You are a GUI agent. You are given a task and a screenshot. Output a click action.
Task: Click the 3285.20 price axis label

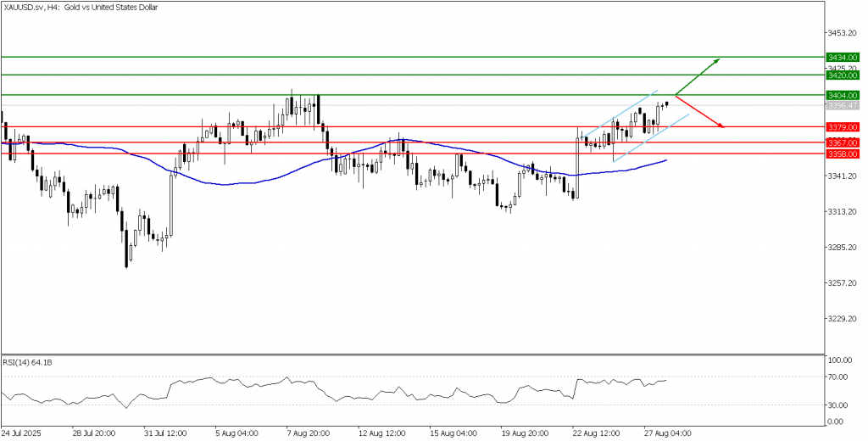point(843,248)
